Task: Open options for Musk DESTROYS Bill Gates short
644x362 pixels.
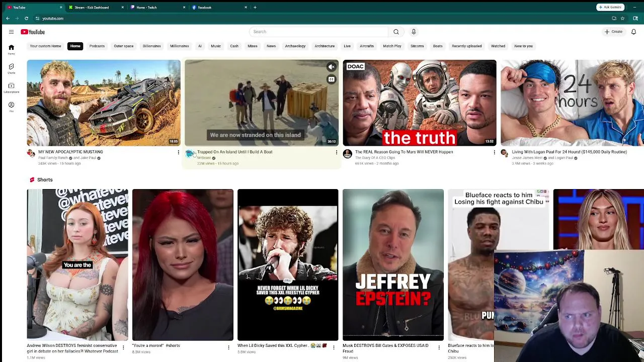Action: (439, 347)
